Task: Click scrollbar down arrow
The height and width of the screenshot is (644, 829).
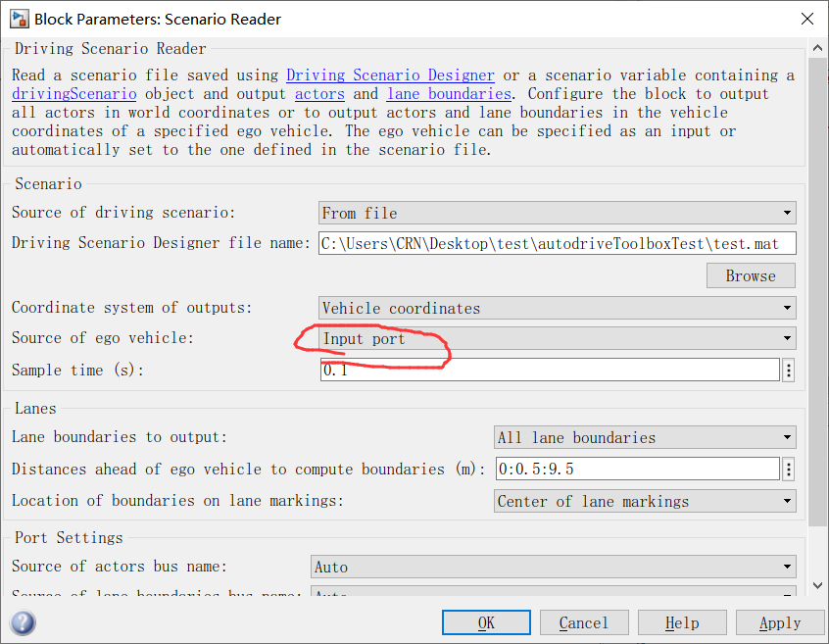Action: coord(817,585)
